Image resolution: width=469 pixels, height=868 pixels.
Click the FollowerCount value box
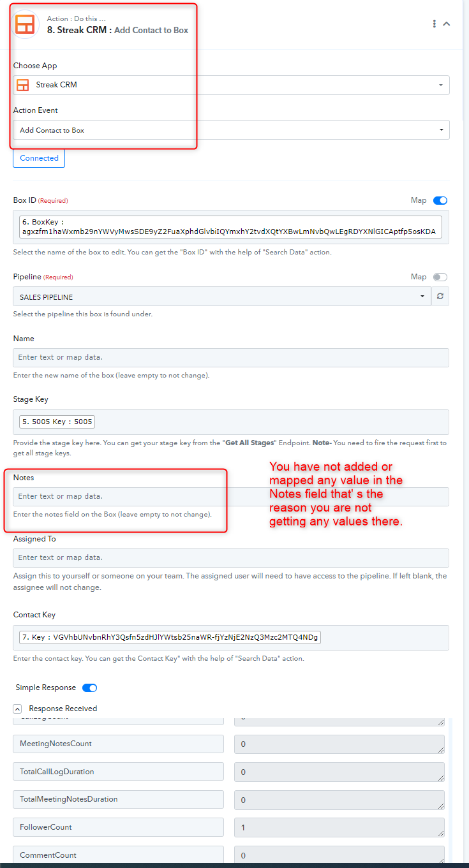[x=339, y=828]
